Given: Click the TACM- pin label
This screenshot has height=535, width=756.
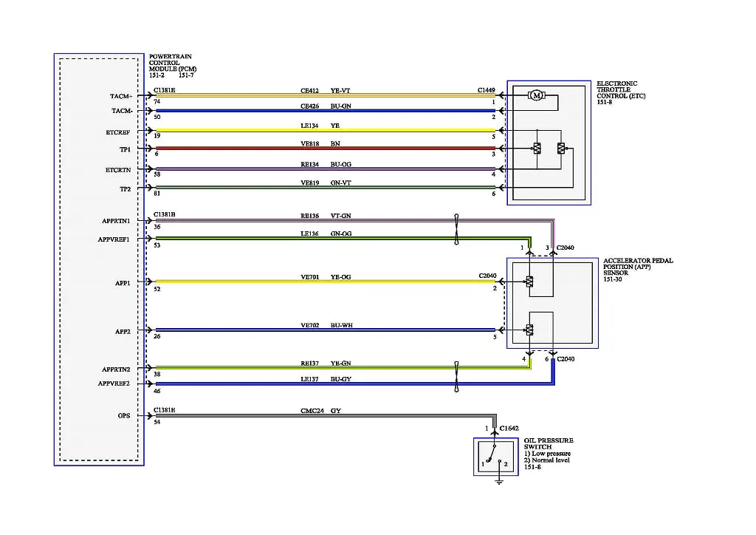Looking at the screenshot, I should [122, 111].
